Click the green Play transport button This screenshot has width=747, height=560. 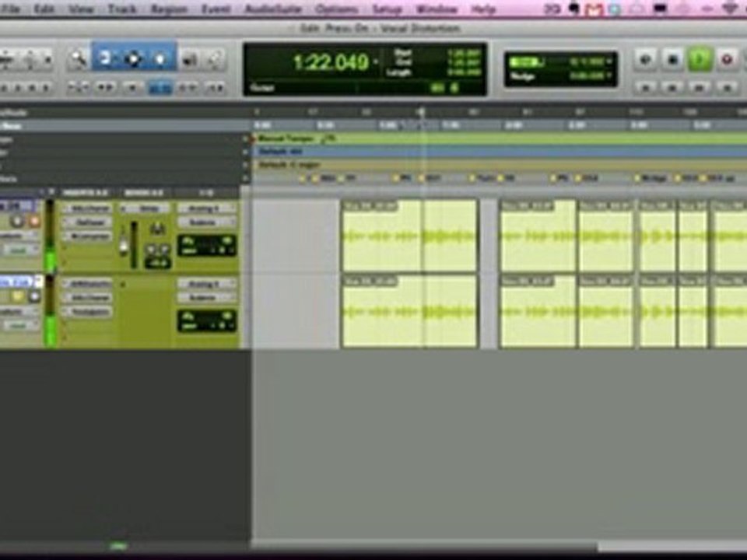(x=699, y=60)
